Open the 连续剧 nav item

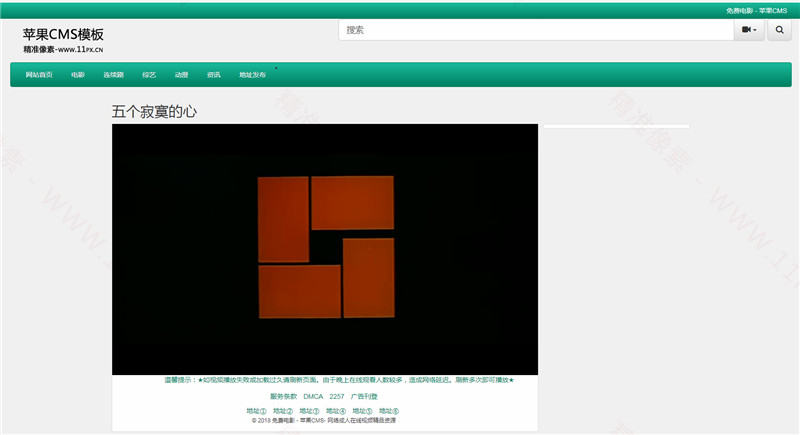coord(113,74)
